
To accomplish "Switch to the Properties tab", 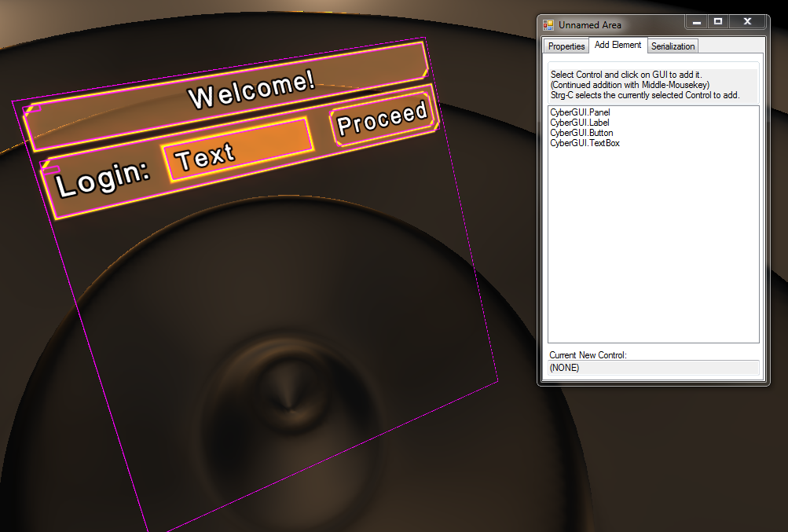I will click(x=566, y=46).
